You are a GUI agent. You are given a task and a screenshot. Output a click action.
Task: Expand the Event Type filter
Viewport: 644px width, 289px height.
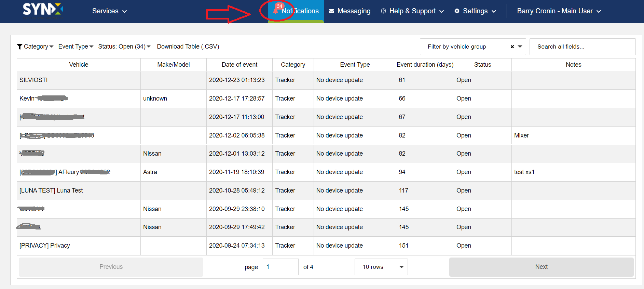tap(76, 47)
